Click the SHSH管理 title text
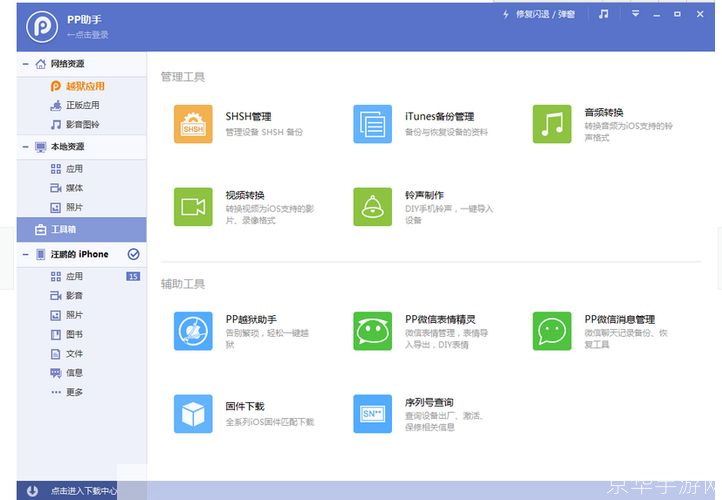 (x=248, y=116)
